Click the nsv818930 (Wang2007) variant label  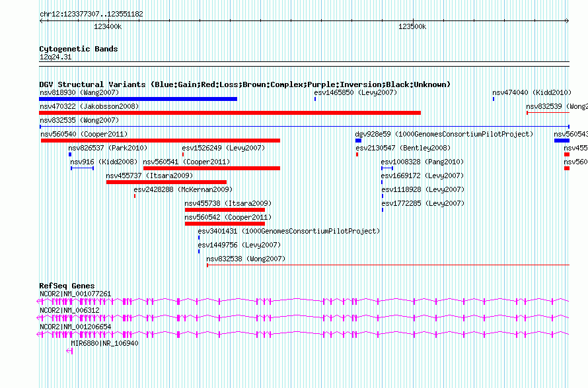click(x=79, y=92)
